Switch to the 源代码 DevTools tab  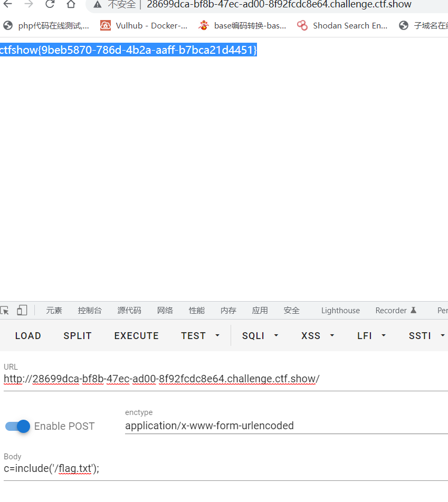(x=129, y=310)
